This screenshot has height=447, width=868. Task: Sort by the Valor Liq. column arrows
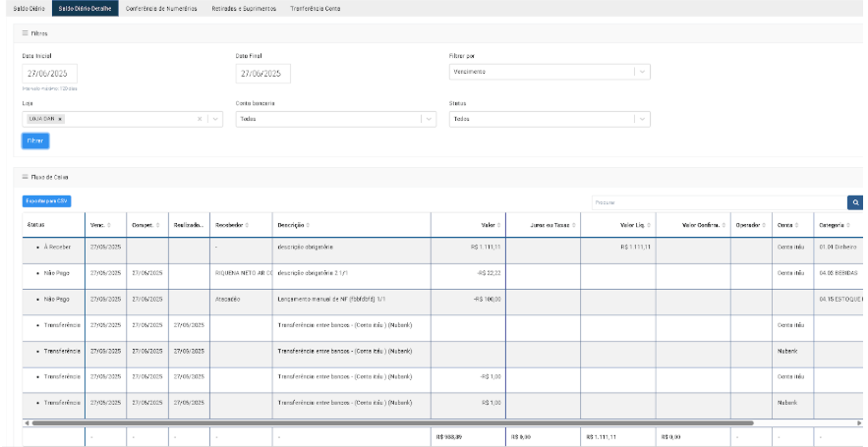click(649, 225)
